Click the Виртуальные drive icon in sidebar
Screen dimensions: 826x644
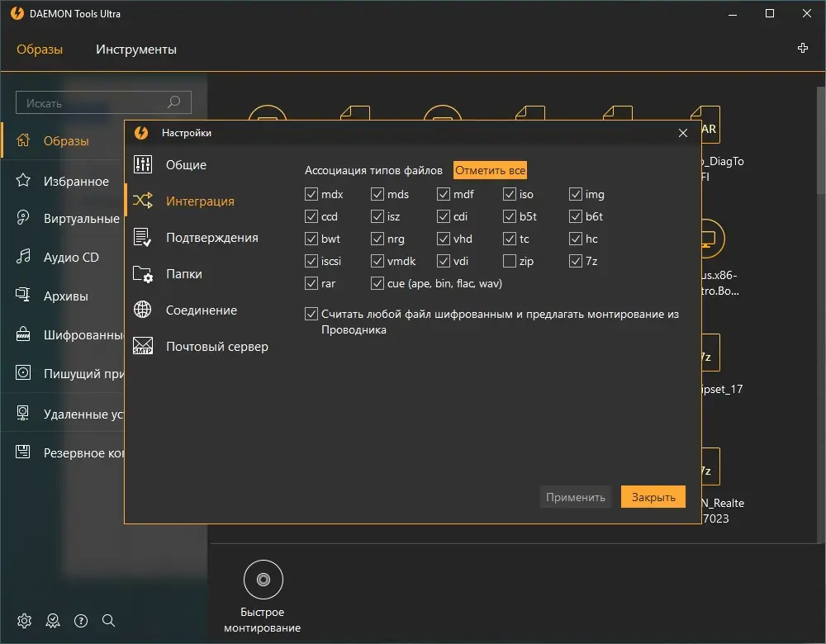click(23, 217)
